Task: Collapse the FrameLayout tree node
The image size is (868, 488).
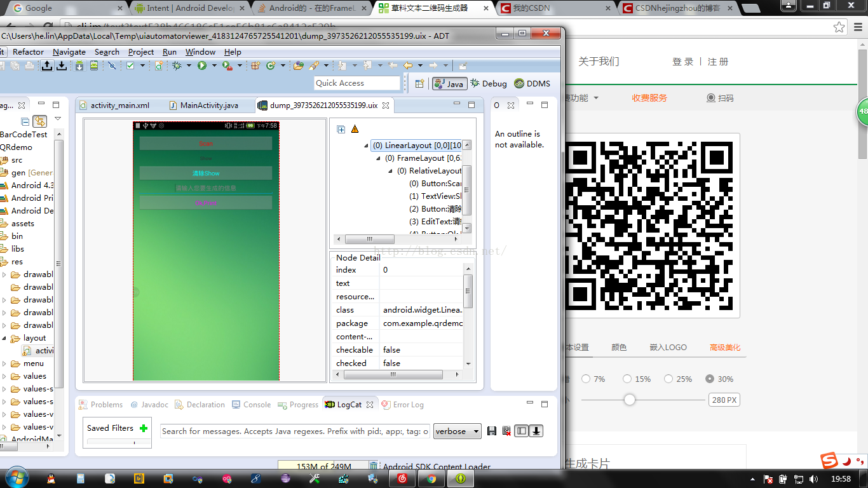Action: tap(379, 158)
